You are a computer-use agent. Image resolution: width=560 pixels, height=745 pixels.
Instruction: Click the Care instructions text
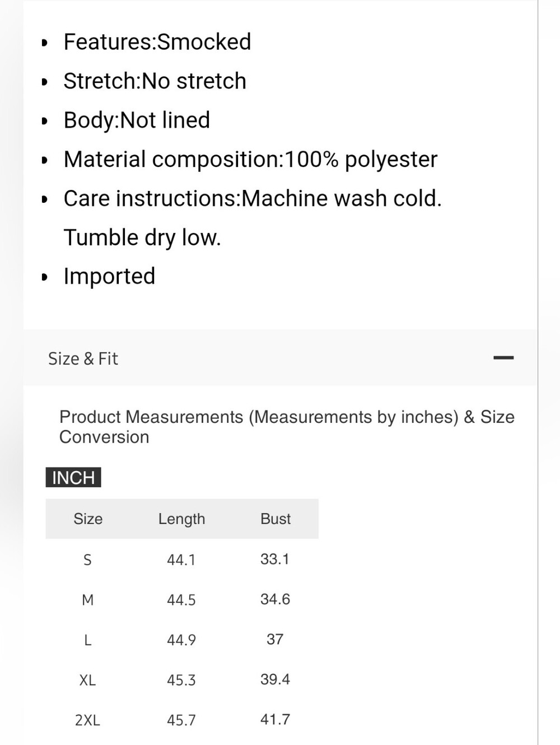coord(253,218)
